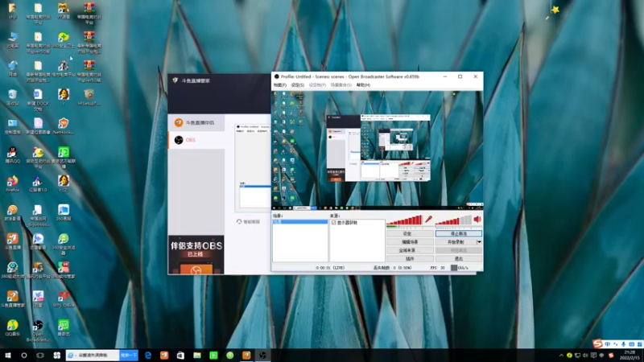Open the 设定档(P) profiles menu in OBS
Image resolution: width=644 pixels, height=362 pixels.
tap(317, 85)
